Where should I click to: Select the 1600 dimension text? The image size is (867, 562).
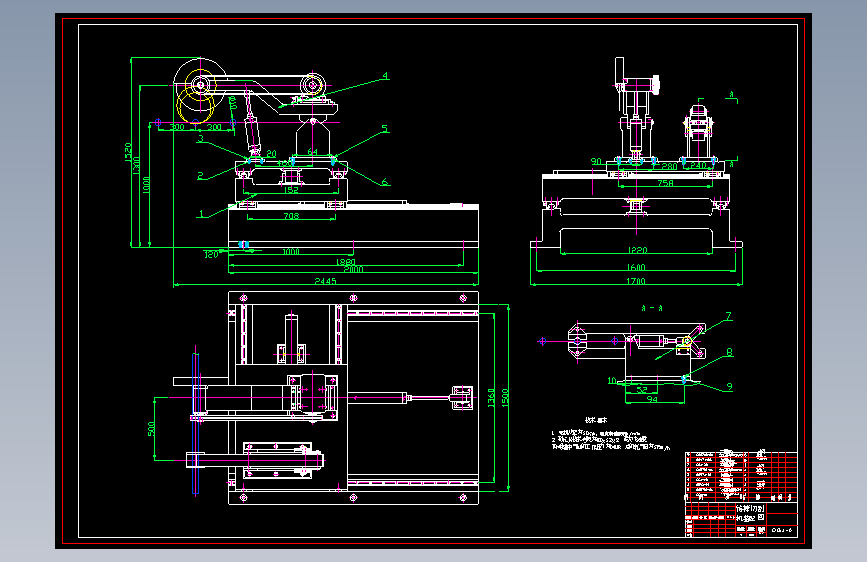[x=636, y=267]
